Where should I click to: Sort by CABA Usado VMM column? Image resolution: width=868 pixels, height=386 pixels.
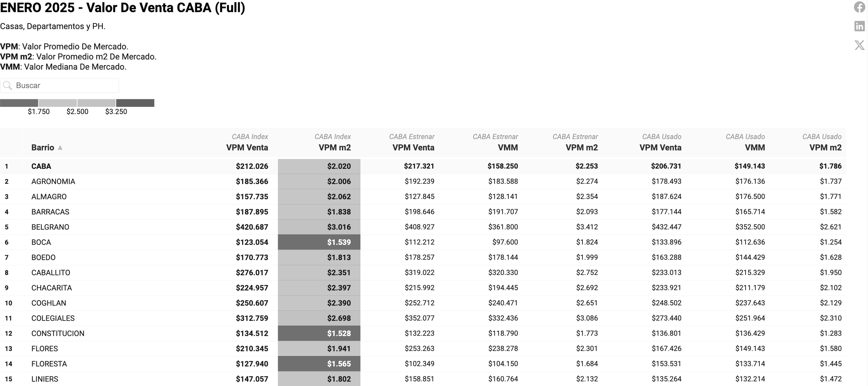coord(755,148)
